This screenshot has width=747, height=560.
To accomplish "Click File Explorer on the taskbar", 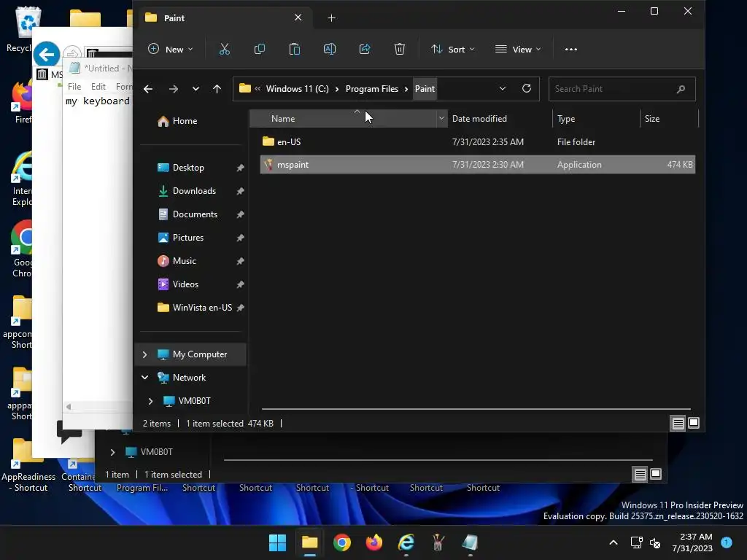I will [x=309, y=542].
